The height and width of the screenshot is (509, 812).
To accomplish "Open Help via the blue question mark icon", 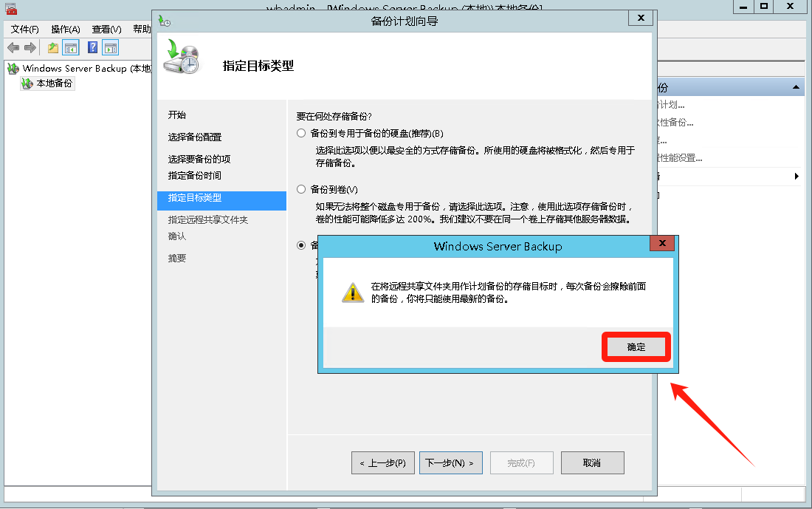I will pos(93,48).
